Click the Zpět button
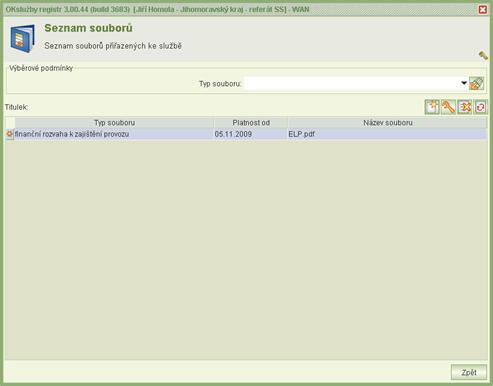The height and width of the screenshot is (386, 493). pyautogui.click(x=469, y=372)
